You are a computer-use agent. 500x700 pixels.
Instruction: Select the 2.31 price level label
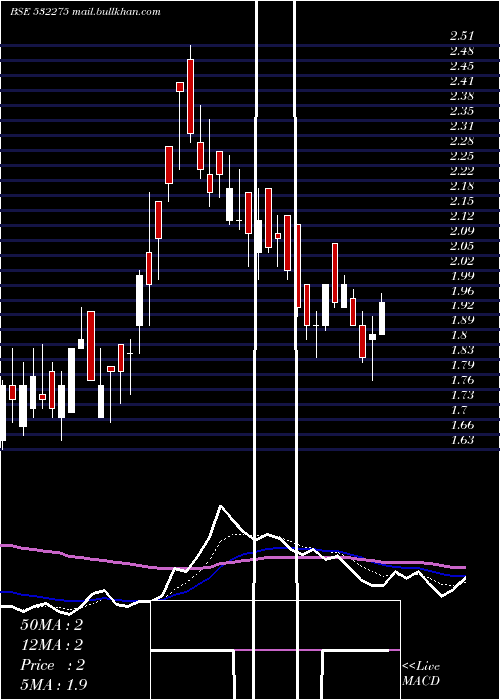click(462, 126)
